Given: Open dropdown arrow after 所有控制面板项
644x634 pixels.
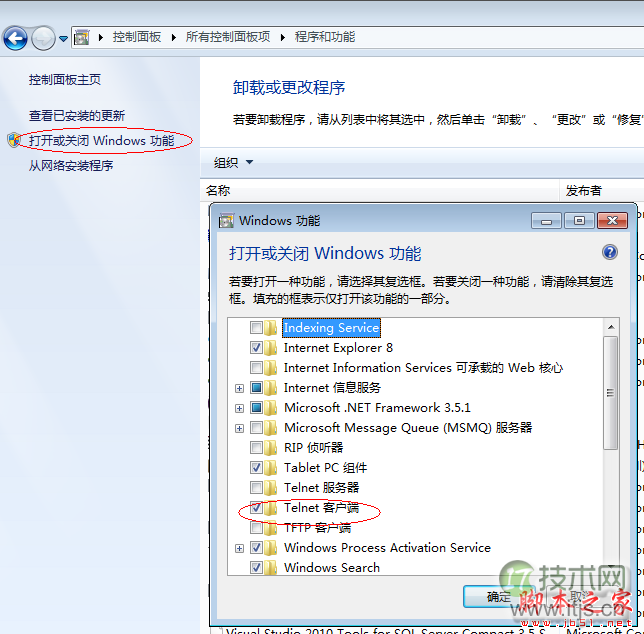Looking at the screenshot, I should tap(283, 37).
